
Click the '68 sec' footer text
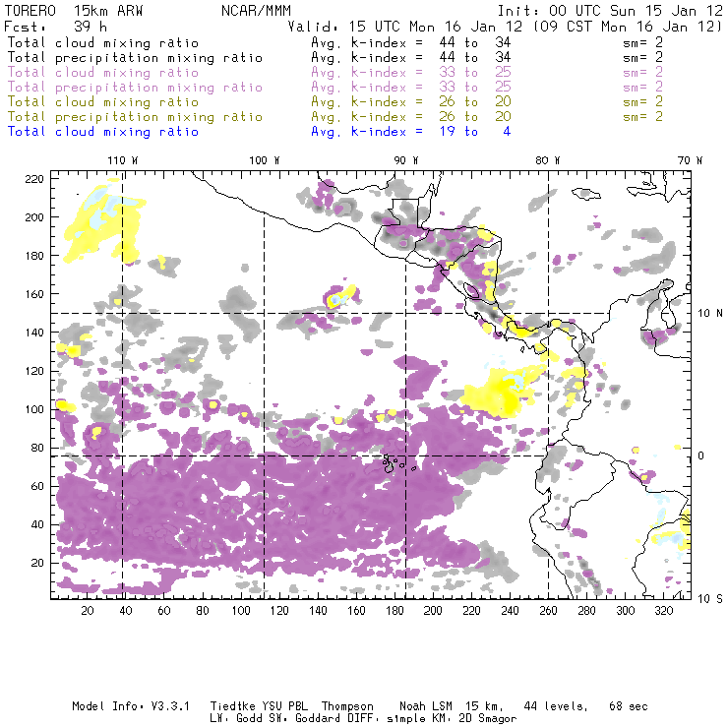point(629,706)
